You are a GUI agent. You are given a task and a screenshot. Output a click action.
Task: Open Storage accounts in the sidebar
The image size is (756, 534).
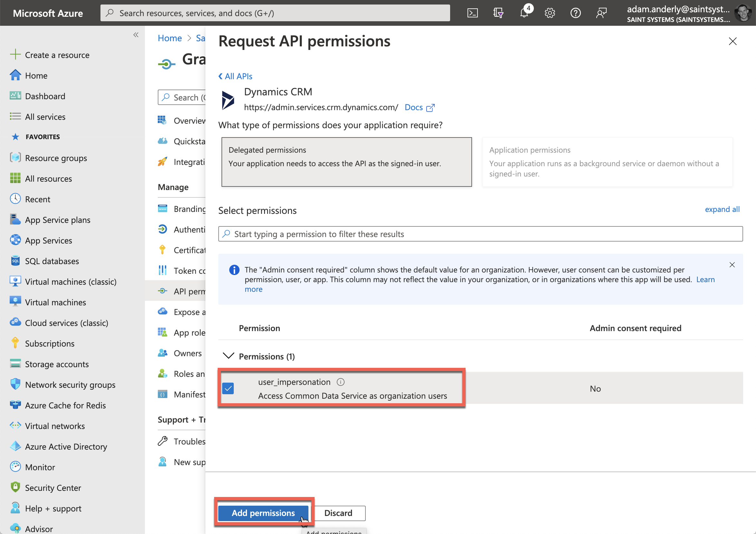click(x=57, y=364)
